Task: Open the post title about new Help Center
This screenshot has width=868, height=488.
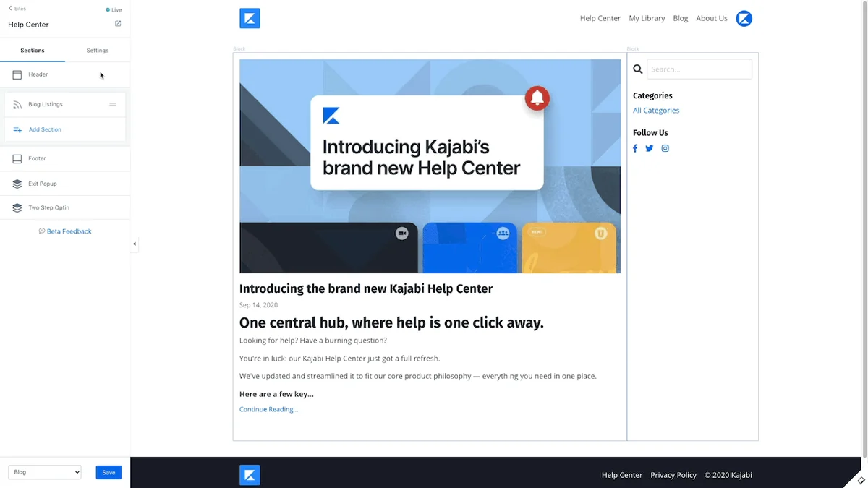Action: coord(366,288)
